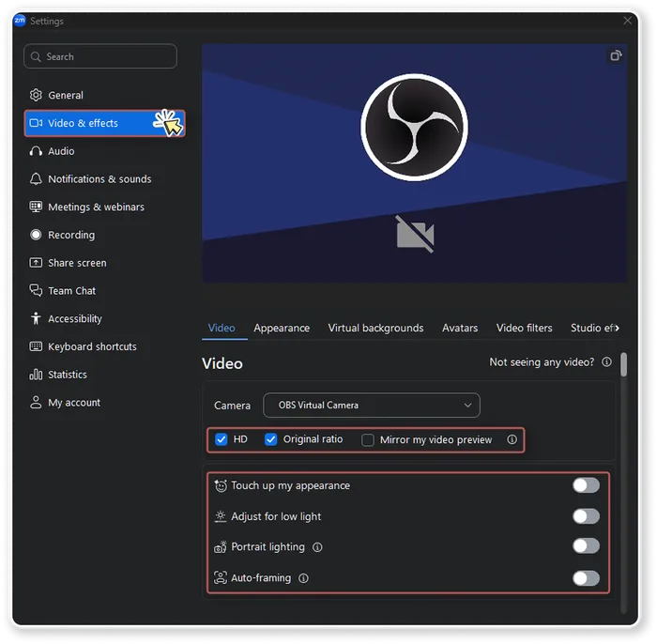
Task: Uncheck the HD checkbox
Action: [x=221, y=439]
